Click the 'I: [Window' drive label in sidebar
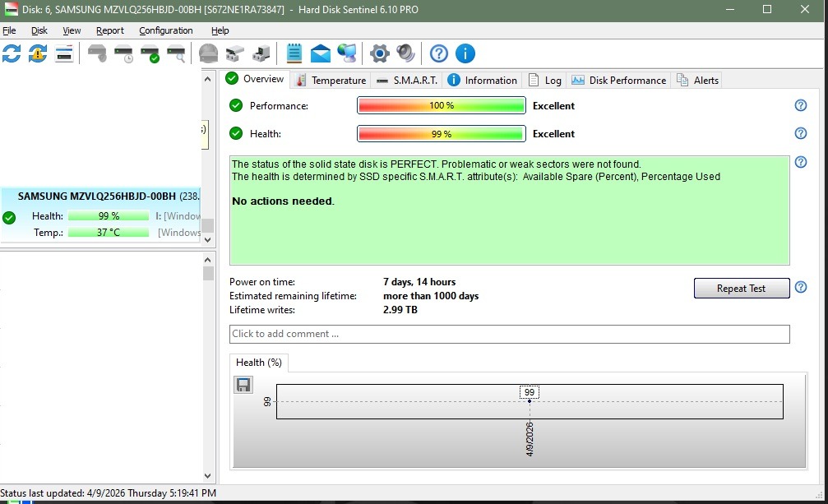 pyautogui.click(x=178, y=216)
